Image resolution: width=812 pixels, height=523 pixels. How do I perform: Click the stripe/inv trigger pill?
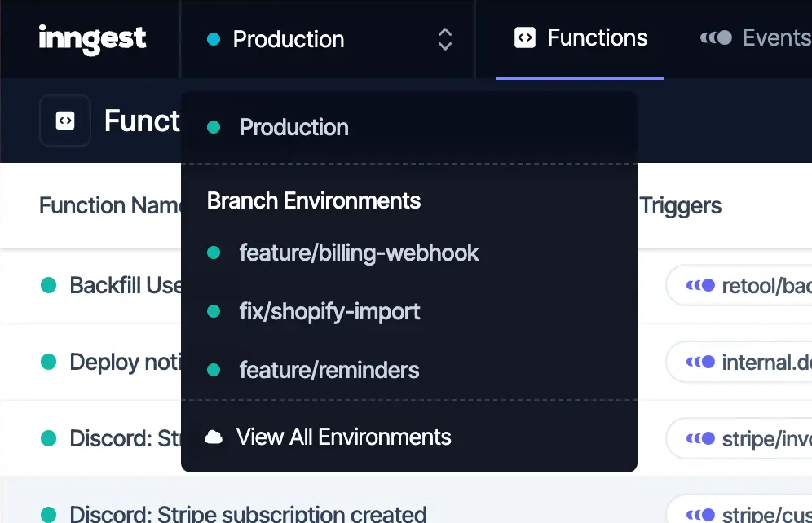(739, 438)
